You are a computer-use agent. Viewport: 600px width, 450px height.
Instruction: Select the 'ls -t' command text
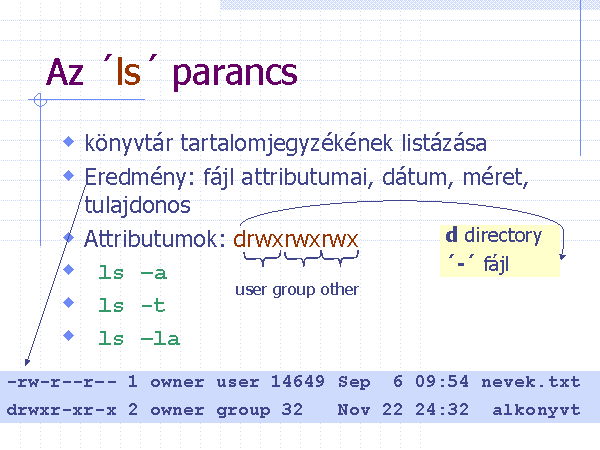[133, 306]
